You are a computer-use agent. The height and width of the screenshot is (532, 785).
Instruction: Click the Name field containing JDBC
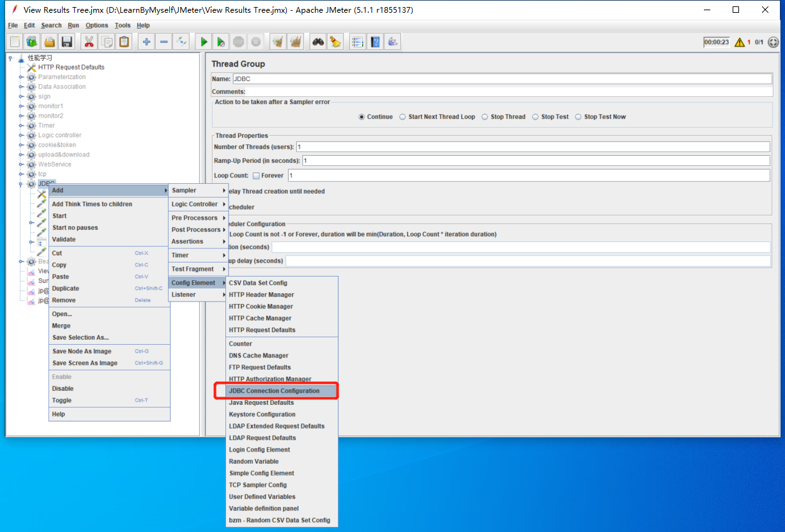pos(502,79)
